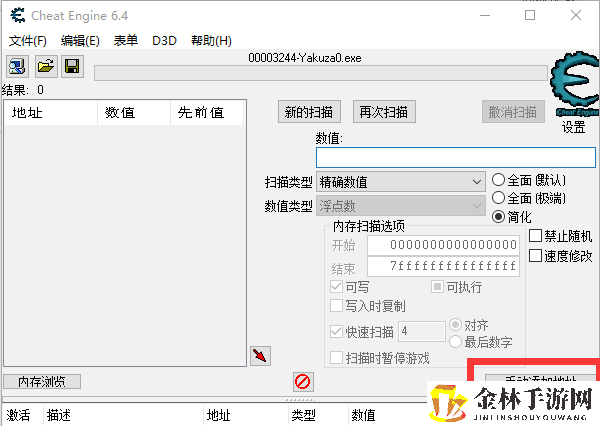This screenshot has height=426, width=600.
Task: Click the 再次扫描 button
Action: coord(384,112)
